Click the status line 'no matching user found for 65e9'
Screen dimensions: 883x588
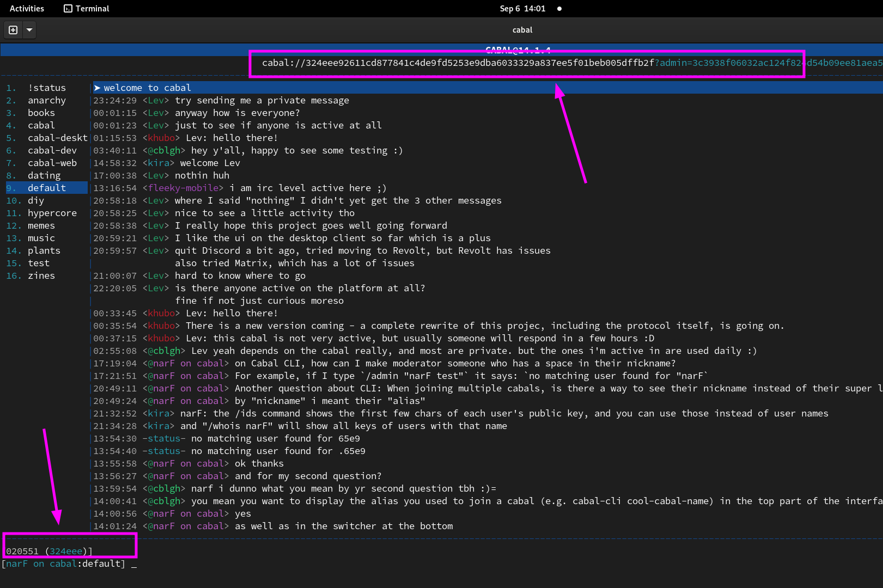coord(276,438)
